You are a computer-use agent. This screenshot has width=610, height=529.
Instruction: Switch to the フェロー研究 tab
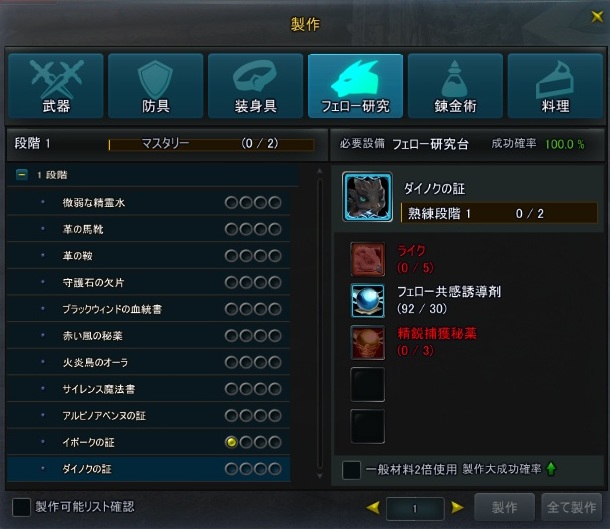tap(355, 86)
